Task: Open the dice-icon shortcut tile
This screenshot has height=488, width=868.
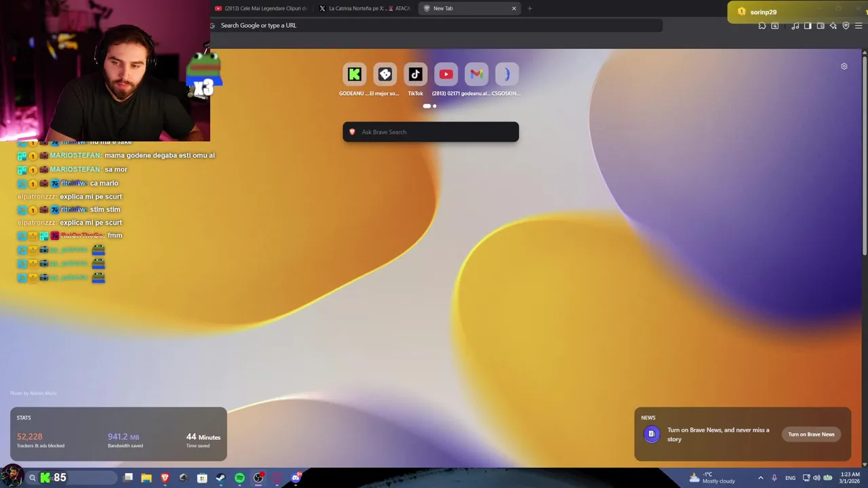Action: pos(385,75)
